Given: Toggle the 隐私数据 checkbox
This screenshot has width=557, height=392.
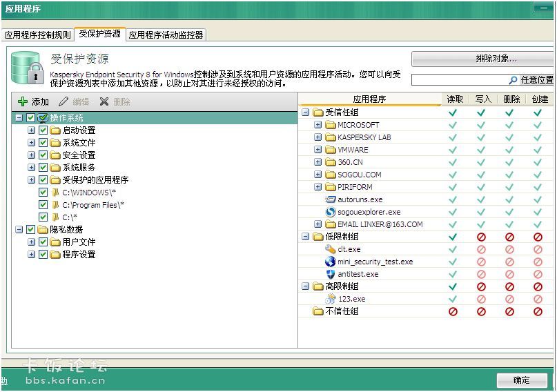Looking at the screenshot, I should tap(30, 230).
